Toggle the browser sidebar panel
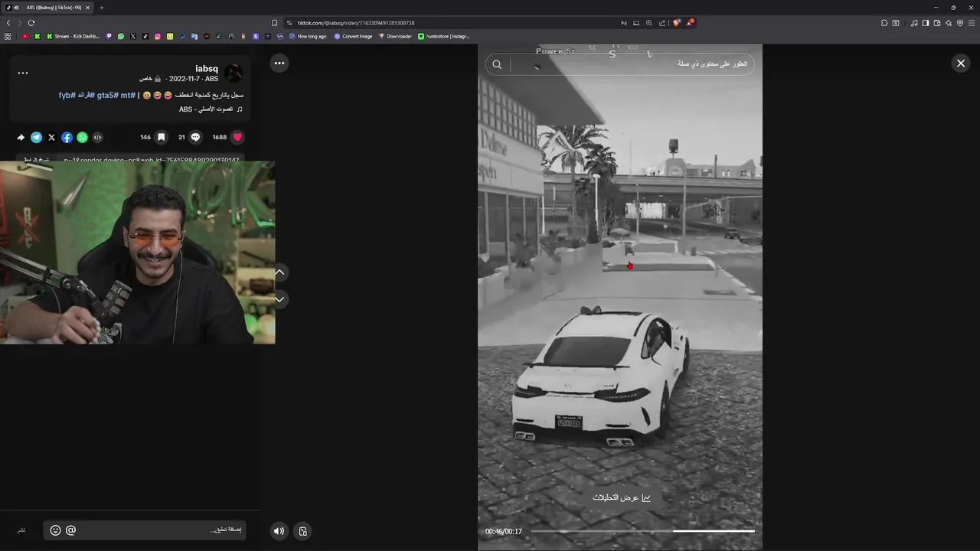Viewport: 980px width, 551px height. 926,23
